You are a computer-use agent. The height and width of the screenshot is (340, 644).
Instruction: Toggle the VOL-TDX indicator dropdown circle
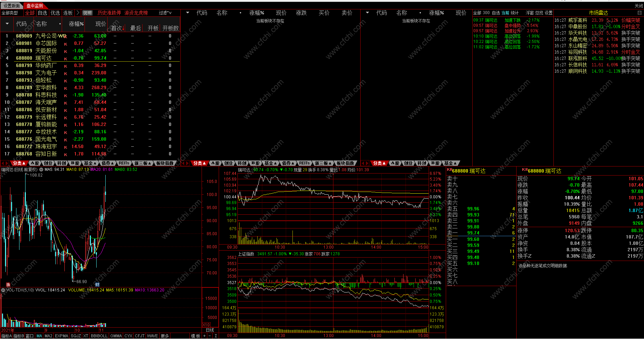pyautogui.click(x=3, y=290)
